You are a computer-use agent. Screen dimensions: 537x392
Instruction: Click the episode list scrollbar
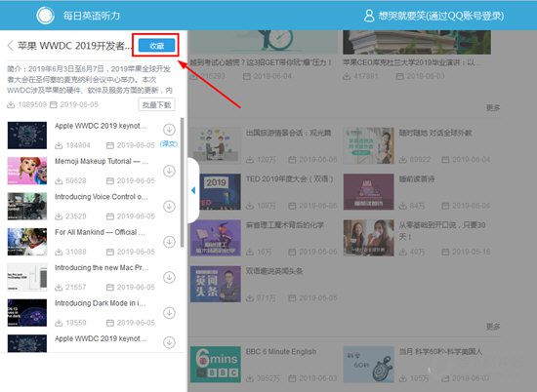(182, 182)
